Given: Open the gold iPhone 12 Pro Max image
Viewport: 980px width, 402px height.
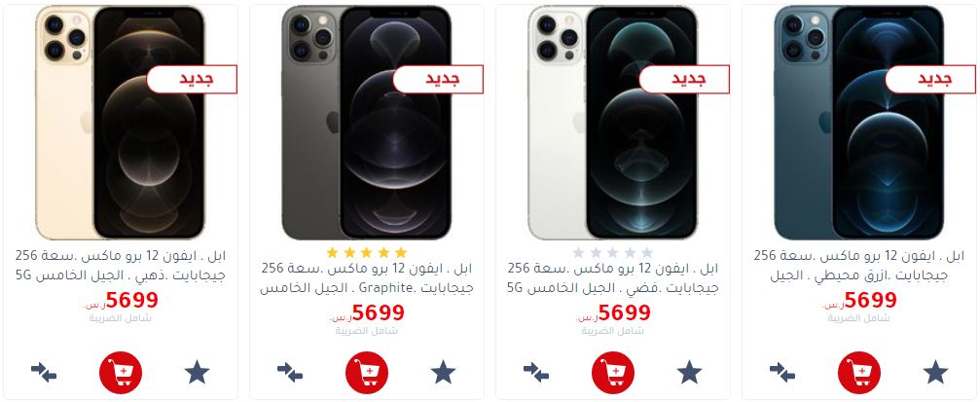Looking at the screenshot, I should tap(120, 123).
